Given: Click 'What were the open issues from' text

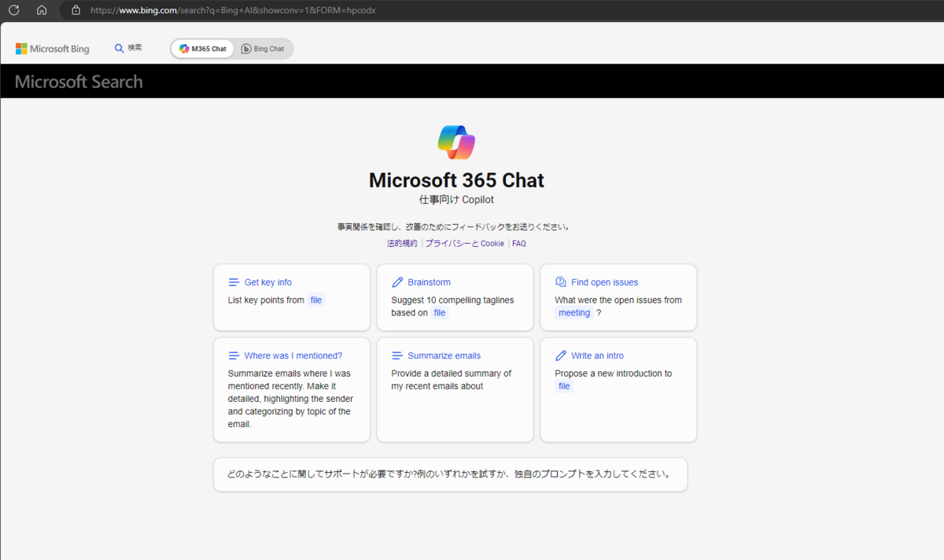Looking at the screenshot, I should 618,300.
